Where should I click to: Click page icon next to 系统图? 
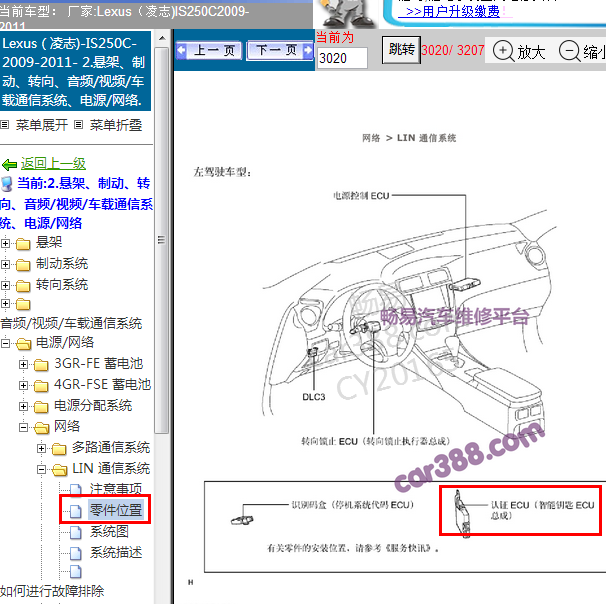76,533
